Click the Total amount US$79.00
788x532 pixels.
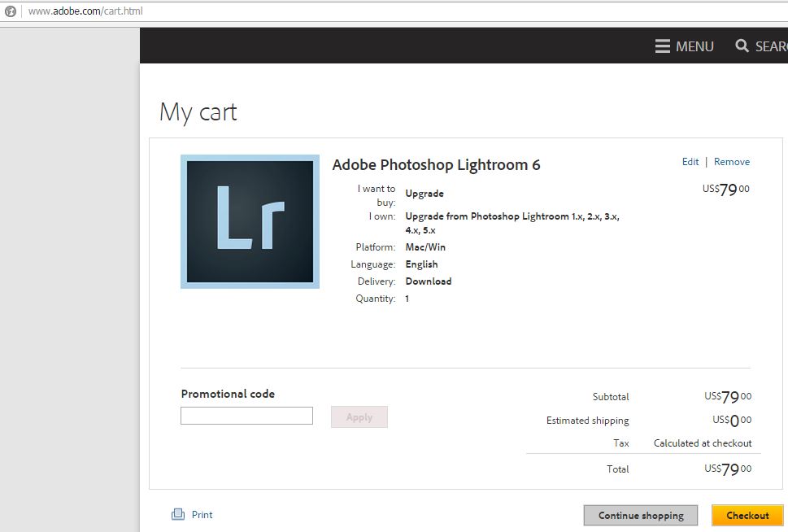tap(728, 469)
